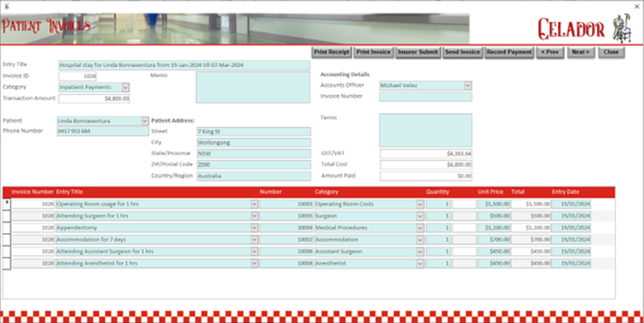Click the GST/VAT amount field

[x=426, y=154]
